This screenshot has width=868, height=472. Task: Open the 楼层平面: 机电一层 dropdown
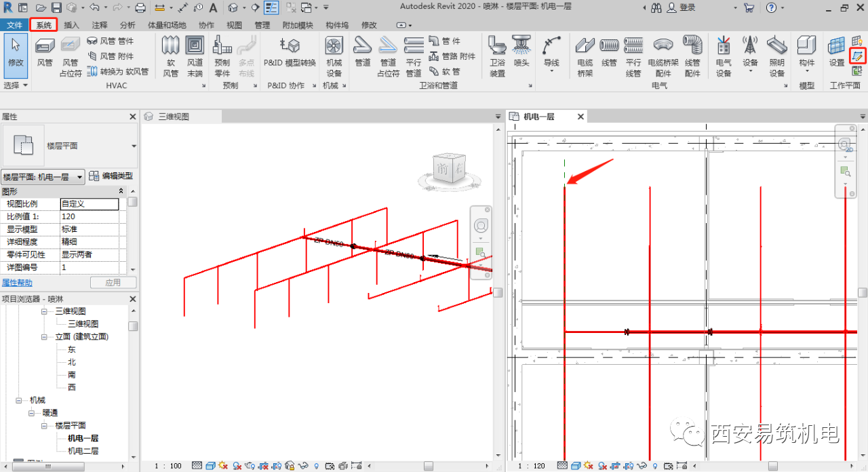[x=43, y=176]
